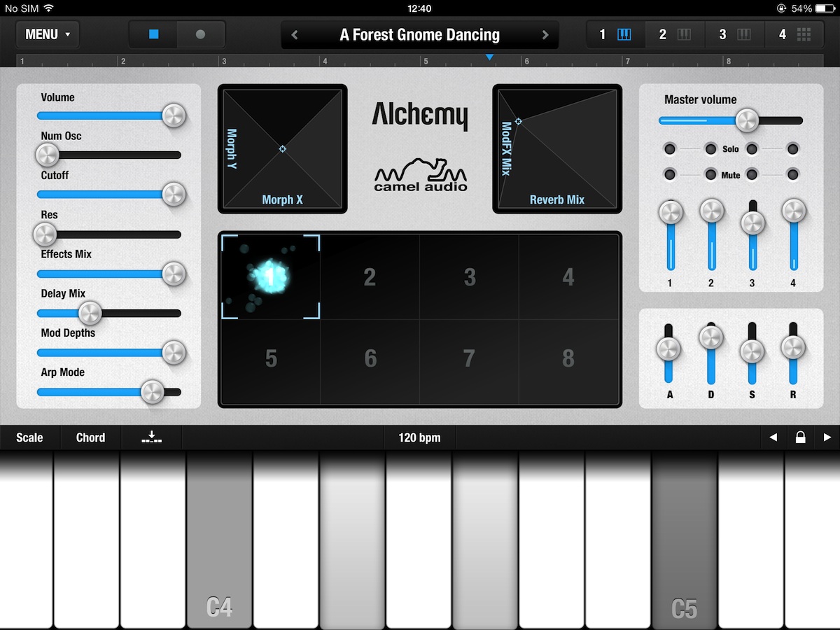This screenshot has height=630, width=840.
Task: Select variation pad 2
Action: coord(370,277)
